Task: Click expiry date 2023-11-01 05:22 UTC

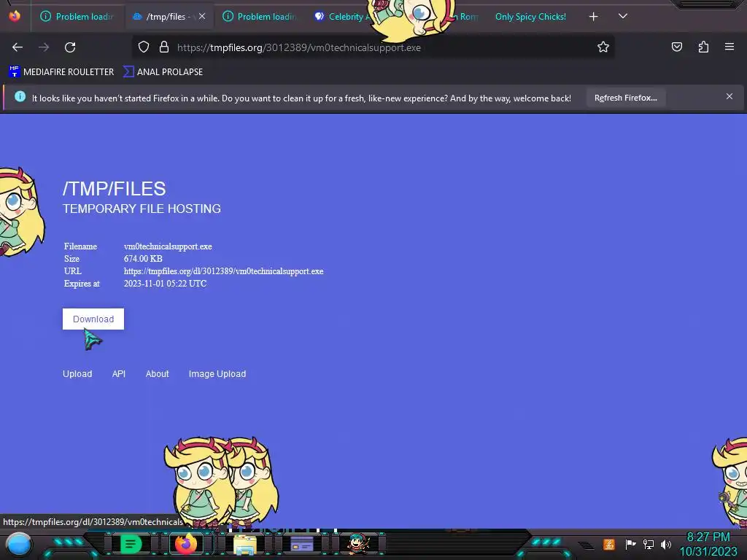Action: [x=165, y=284]
